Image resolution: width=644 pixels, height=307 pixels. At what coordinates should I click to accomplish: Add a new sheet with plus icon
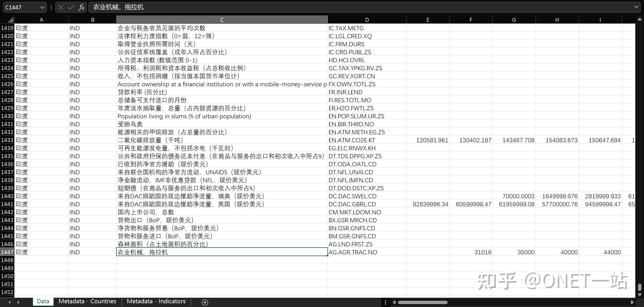(205, 302)
